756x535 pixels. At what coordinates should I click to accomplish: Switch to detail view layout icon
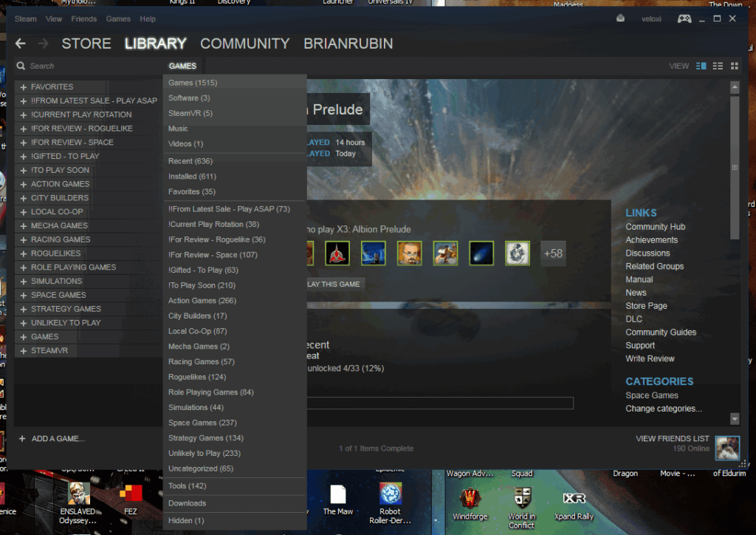(701, 66)
